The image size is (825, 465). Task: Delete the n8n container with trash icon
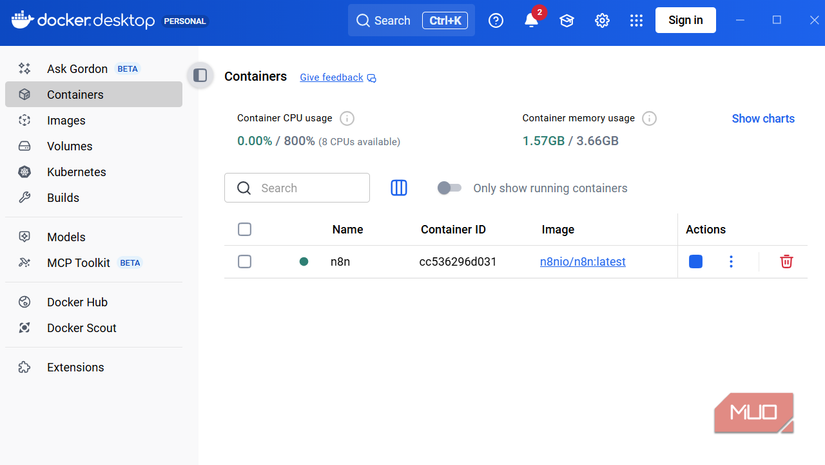point(786,261)
